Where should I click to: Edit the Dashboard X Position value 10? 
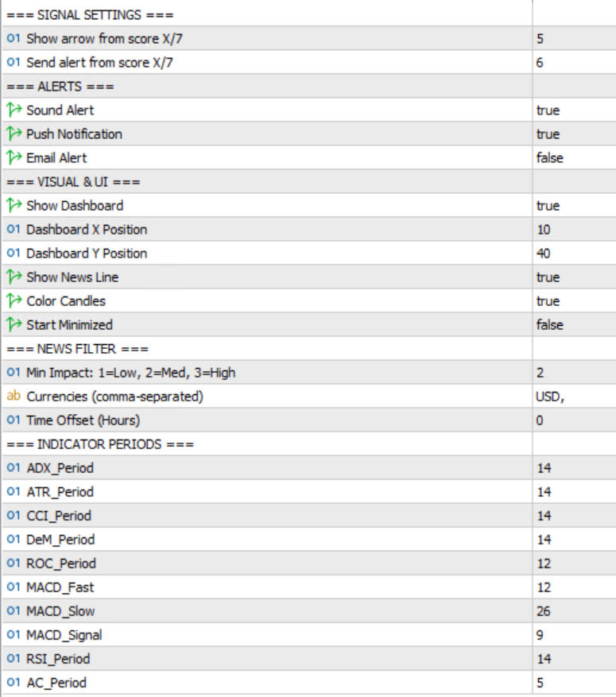[544, 230]
